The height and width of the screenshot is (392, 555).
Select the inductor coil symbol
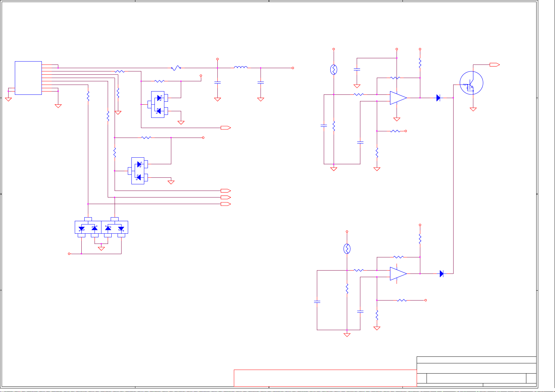point(241,67)
